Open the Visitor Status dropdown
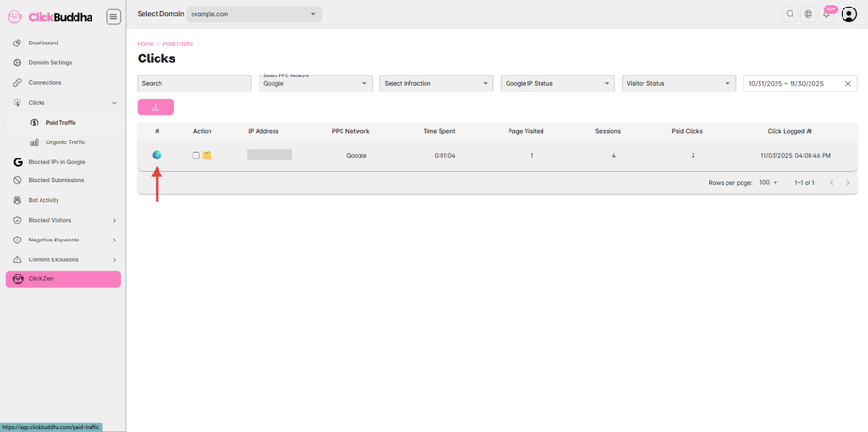This screenshot has width=868, height=432. (678, 84)
